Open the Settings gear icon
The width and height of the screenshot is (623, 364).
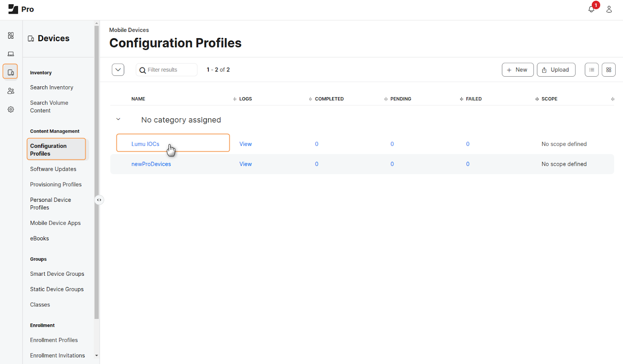(11, 109)
